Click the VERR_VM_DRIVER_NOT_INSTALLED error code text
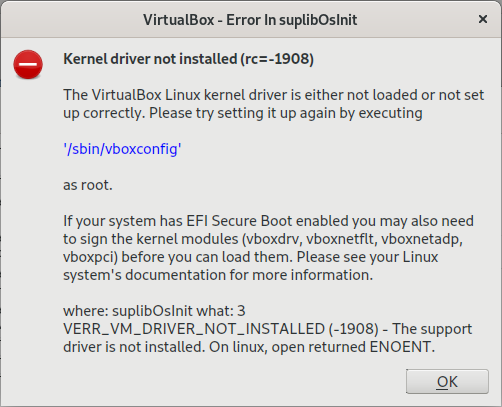 coord(194,329)
